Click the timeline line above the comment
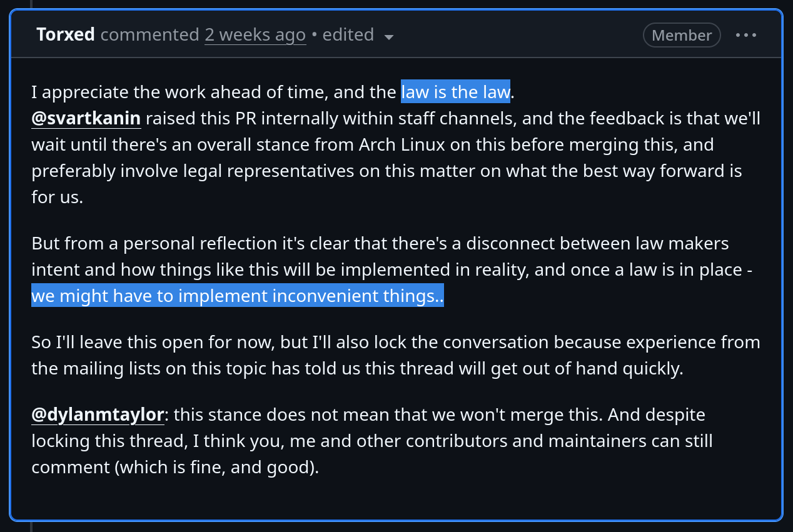The image size is (793, 532). tap(31, 3)
